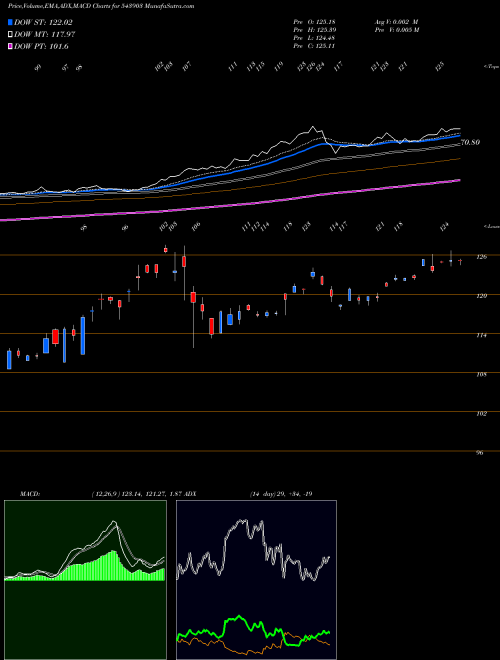Click the magenta DOW PT legend swatch

click(x=10, y=46)
